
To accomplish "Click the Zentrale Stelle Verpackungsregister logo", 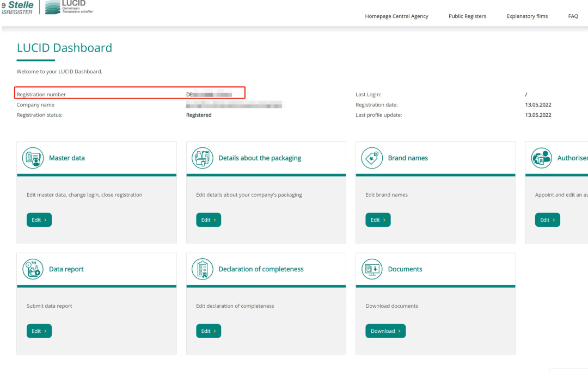I will (17, 8).
